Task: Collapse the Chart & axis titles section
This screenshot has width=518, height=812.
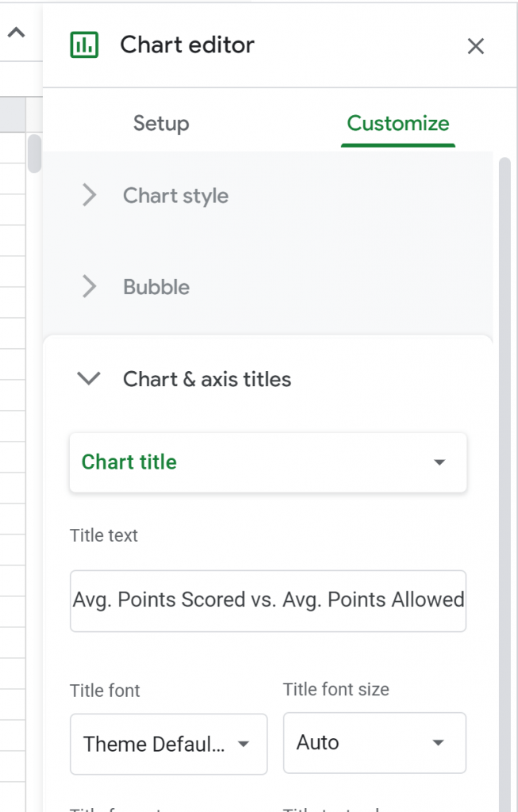Action: 206,378
